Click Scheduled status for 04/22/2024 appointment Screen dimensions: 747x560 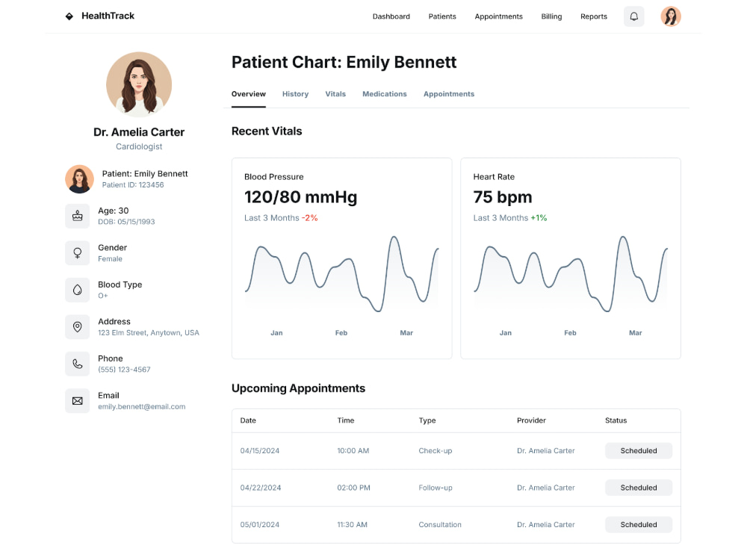click(x=639, y=488)
